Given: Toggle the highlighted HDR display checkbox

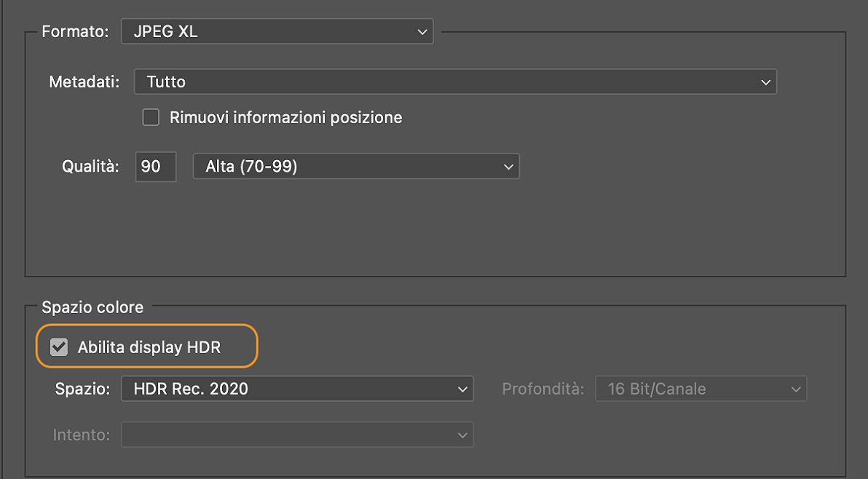Looking at the screenshot, I should [x=59, y=347].
